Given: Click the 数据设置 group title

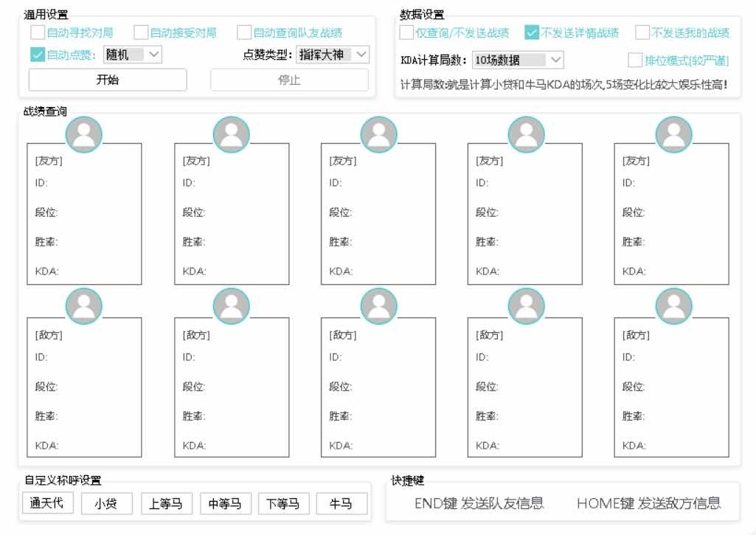Looking at the screenshot, I should point(422,15).
